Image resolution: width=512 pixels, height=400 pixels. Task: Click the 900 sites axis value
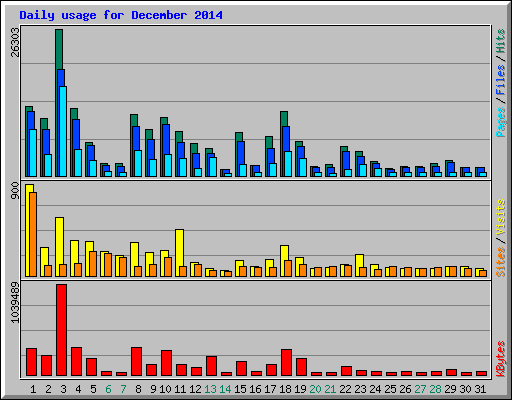[15, 191]
